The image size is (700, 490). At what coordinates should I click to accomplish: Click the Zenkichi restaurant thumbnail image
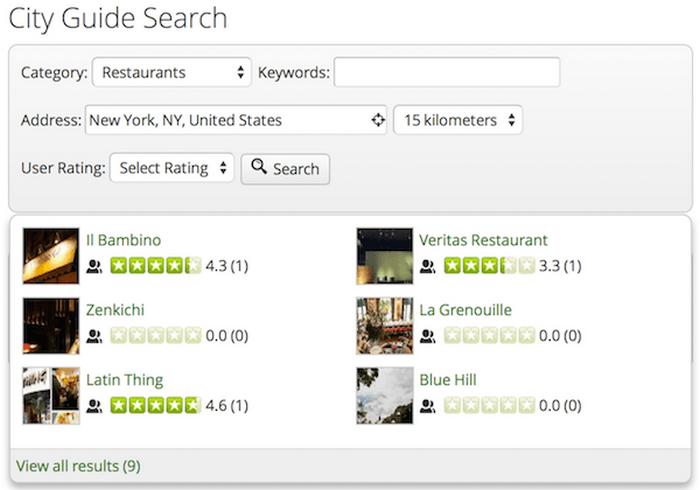50,325
